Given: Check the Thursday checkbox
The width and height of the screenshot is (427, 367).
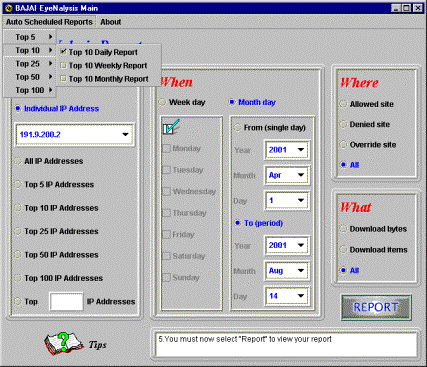Looking at the screenshot, I should tap(166, 213).
